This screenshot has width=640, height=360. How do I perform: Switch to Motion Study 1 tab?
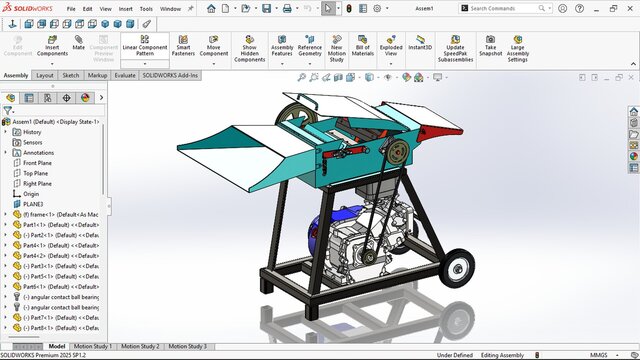tap(93, 346)
